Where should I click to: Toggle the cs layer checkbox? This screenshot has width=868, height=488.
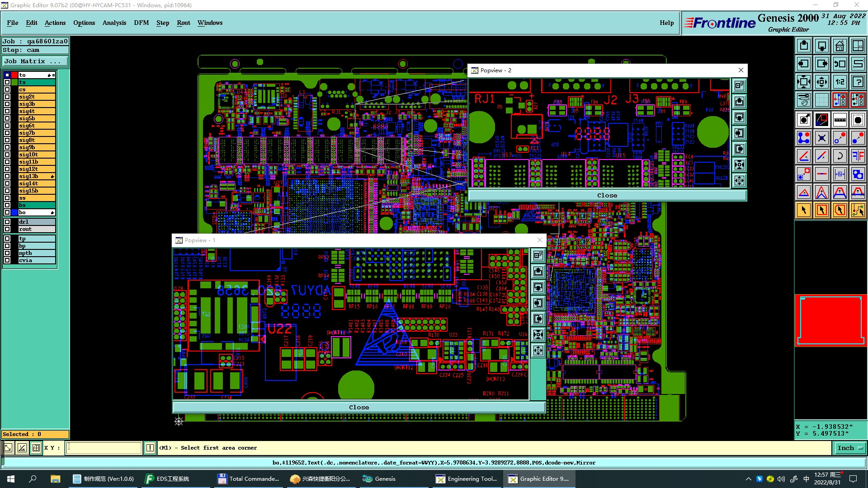pyautogui.click(x=7, y=89)
